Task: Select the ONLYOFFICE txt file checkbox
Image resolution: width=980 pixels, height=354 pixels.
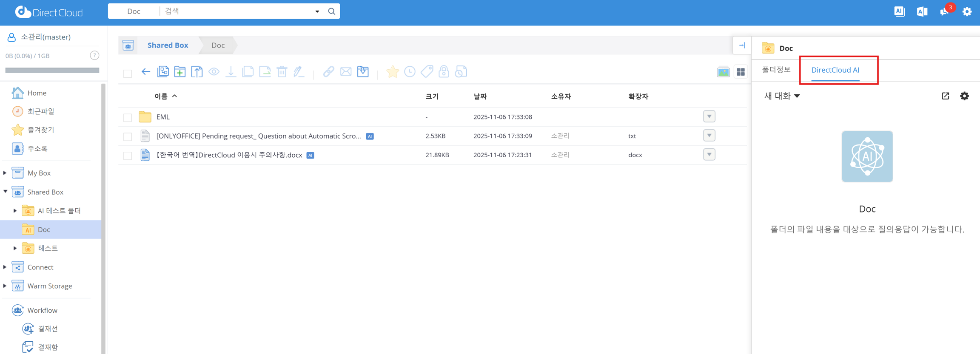Action: pos(128,136)
